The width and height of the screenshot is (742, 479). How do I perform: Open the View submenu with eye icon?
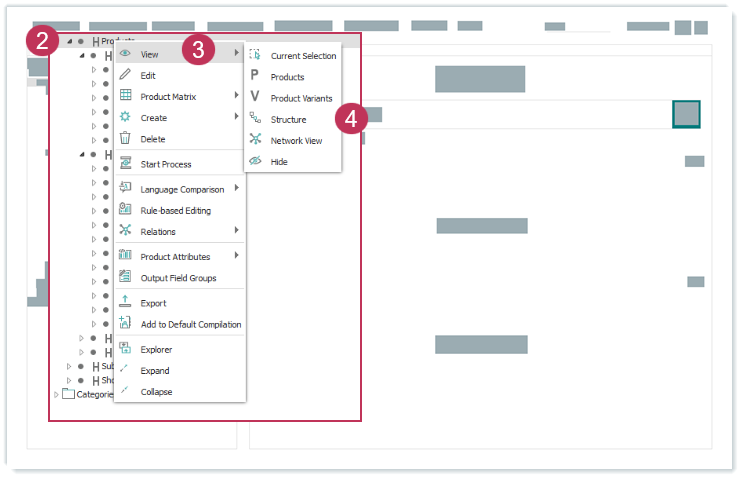149,54
